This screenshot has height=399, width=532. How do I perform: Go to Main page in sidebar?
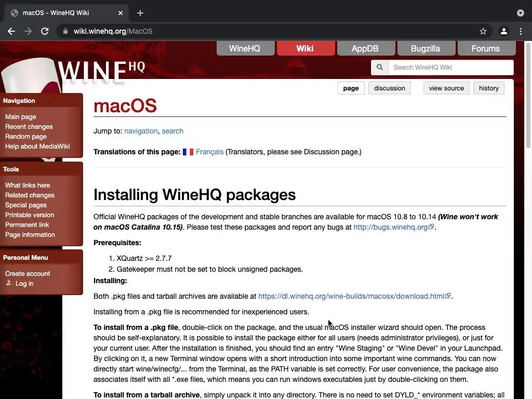(x=21, y=117)
